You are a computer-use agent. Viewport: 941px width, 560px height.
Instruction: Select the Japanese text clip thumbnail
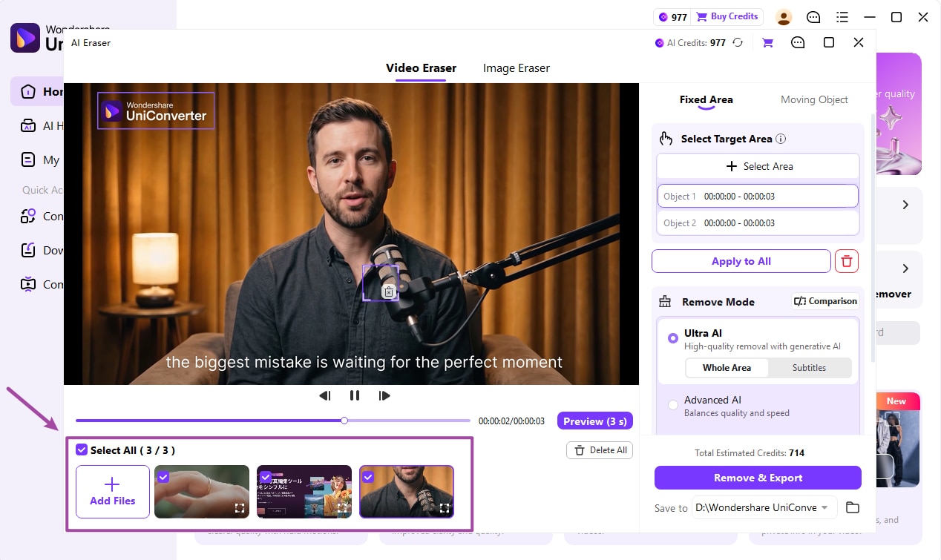[x=304, y=491]
